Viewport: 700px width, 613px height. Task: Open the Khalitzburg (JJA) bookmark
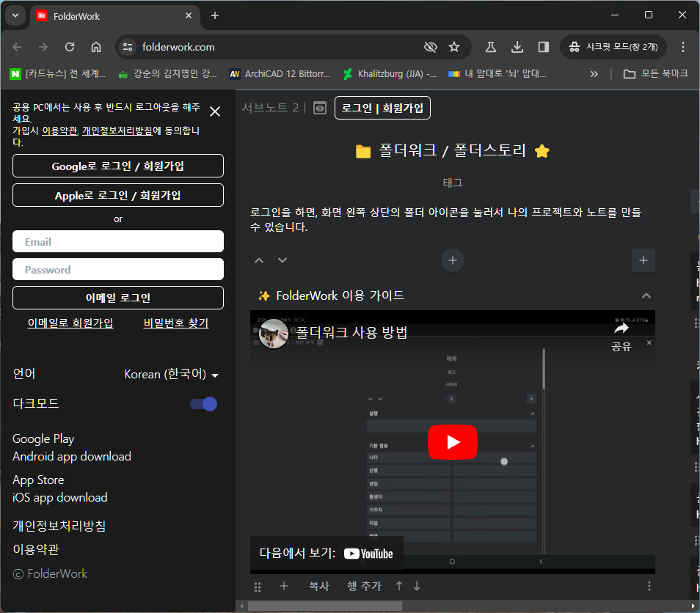click(390, 73)
